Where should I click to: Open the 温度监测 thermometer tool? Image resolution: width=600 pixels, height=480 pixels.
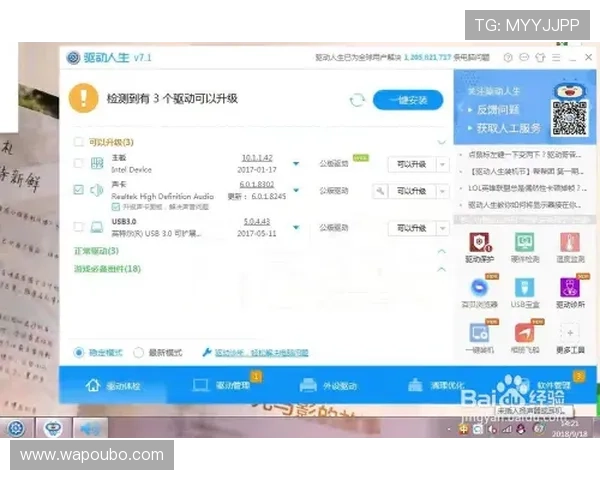(570, 242)
